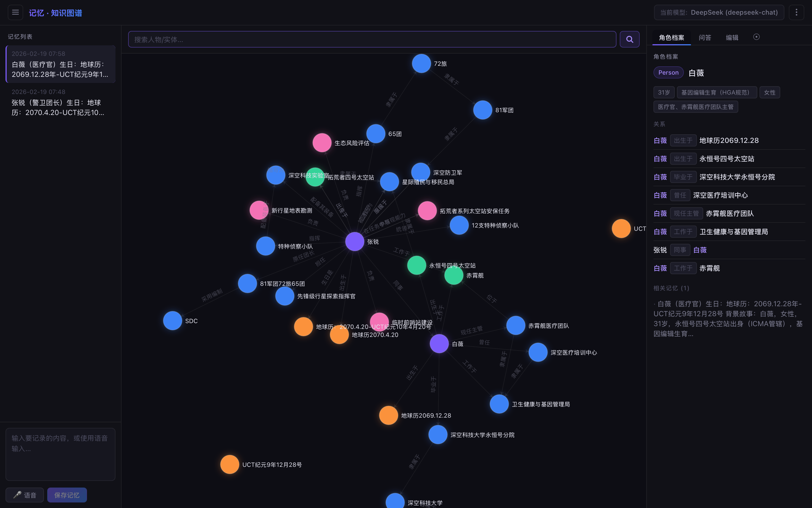Image resolution: width=812 pixels, height=508 pixels.
Task: Switch to the 编辑 tab
Action: [732, 37]
